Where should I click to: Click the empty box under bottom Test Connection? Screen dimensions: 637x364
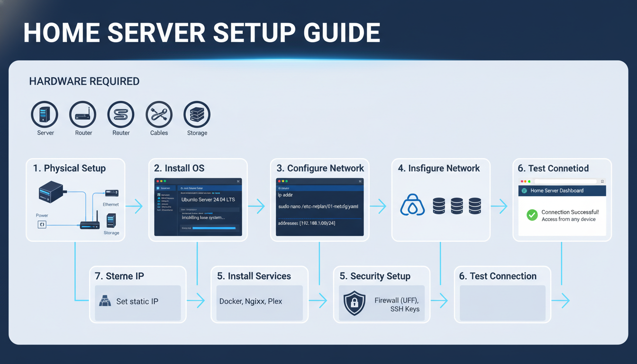502,302
